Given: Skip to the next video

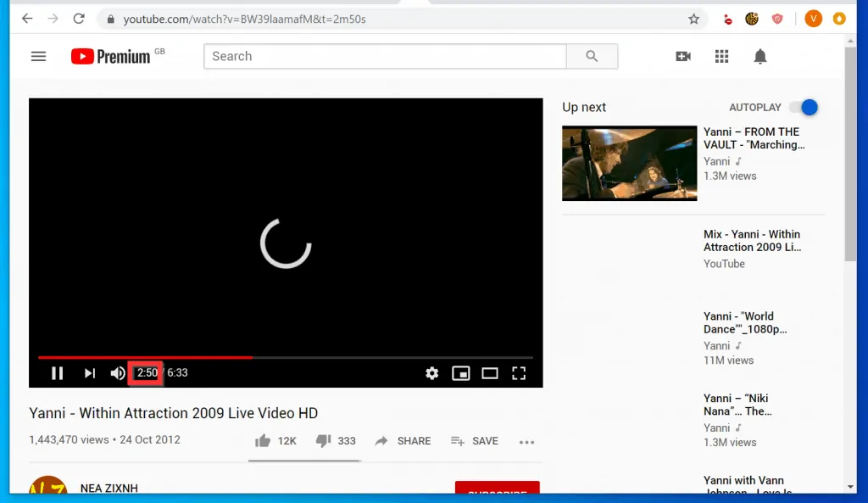Looking at the screenshot, I should point(89,373).
